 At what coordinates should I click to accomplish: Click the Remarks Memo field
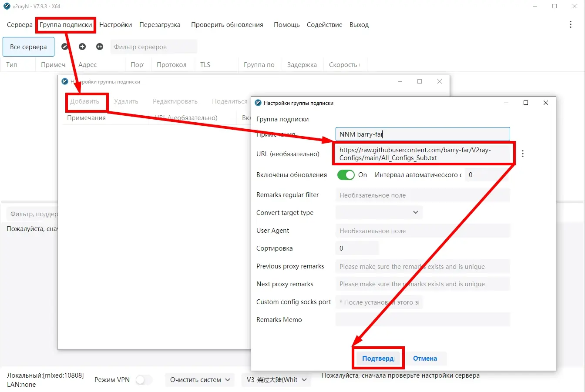(x=423, y=320)
